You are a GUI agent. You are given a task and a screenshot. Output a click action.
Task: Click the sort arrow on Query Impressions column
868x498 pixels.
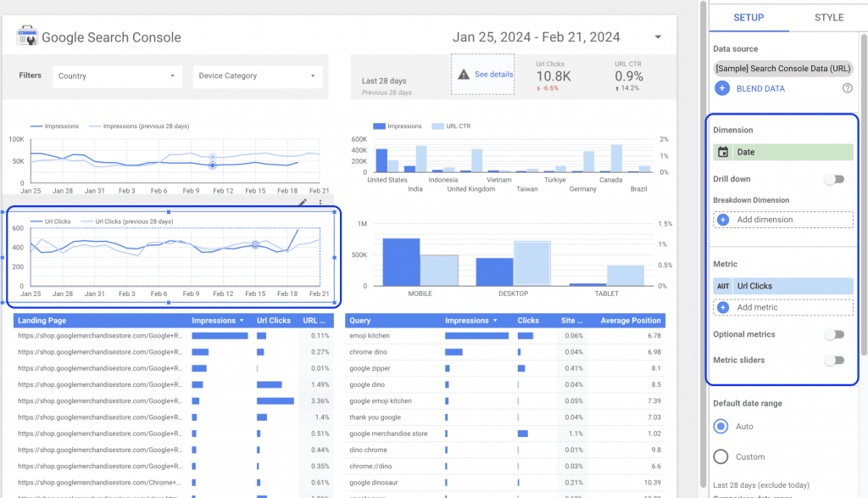495,321
